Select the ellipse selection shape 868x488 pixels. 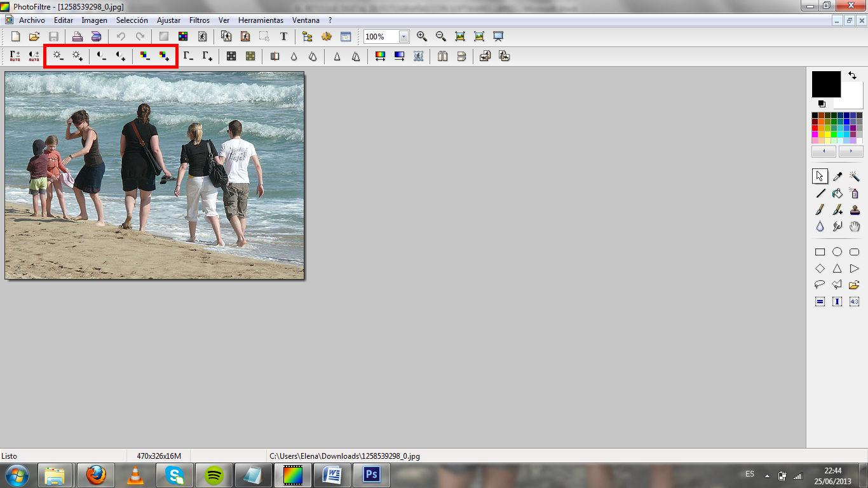coord(837,252)
